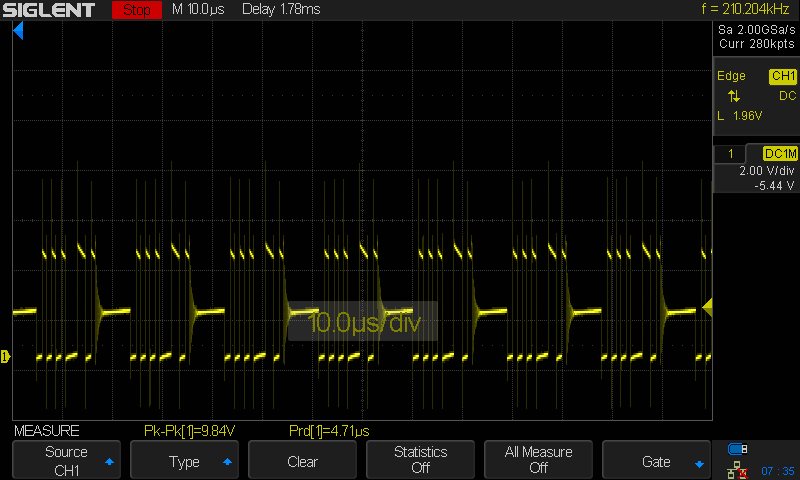This screenshot has width=800, height=480.
Task: Select the channel 1 number tab
Action: tap(730, 154)
